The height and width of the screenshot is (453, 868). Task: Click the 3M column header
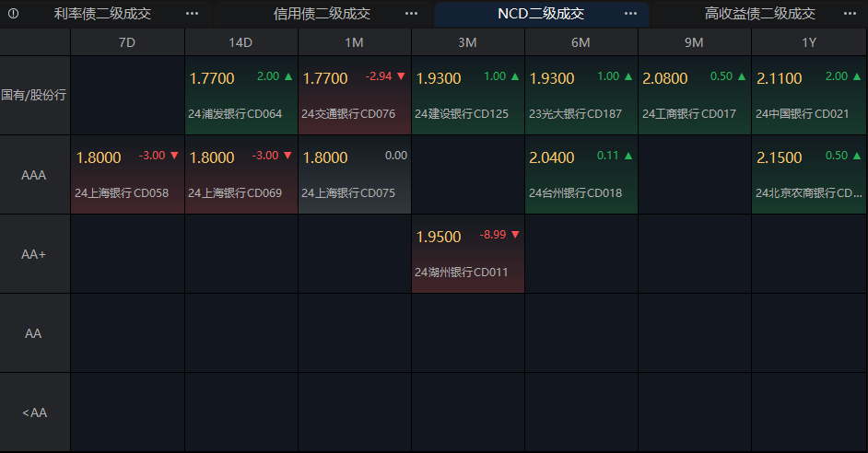click(x=468, y=42)
